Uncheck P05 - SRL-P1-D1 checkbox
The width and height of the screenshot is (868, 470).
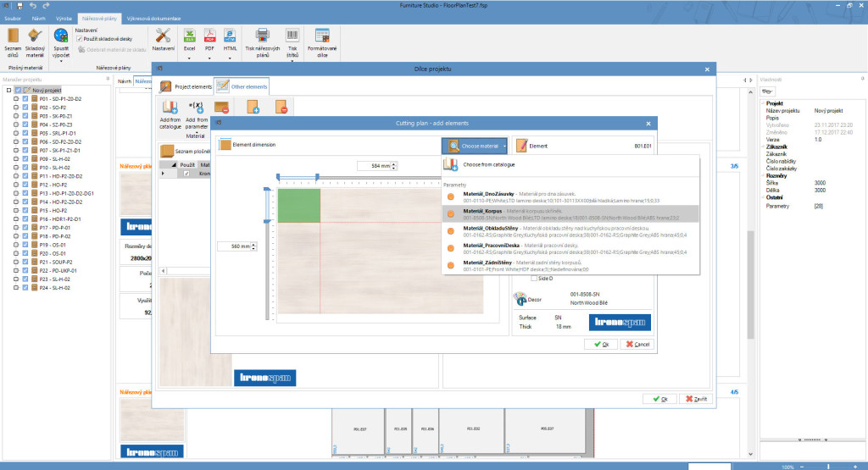click(25, 133)
